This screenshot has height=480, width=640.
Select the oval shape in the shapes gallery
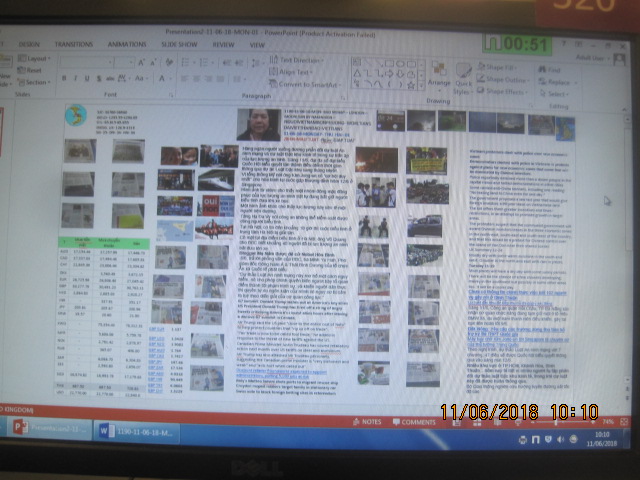[400, 64]
